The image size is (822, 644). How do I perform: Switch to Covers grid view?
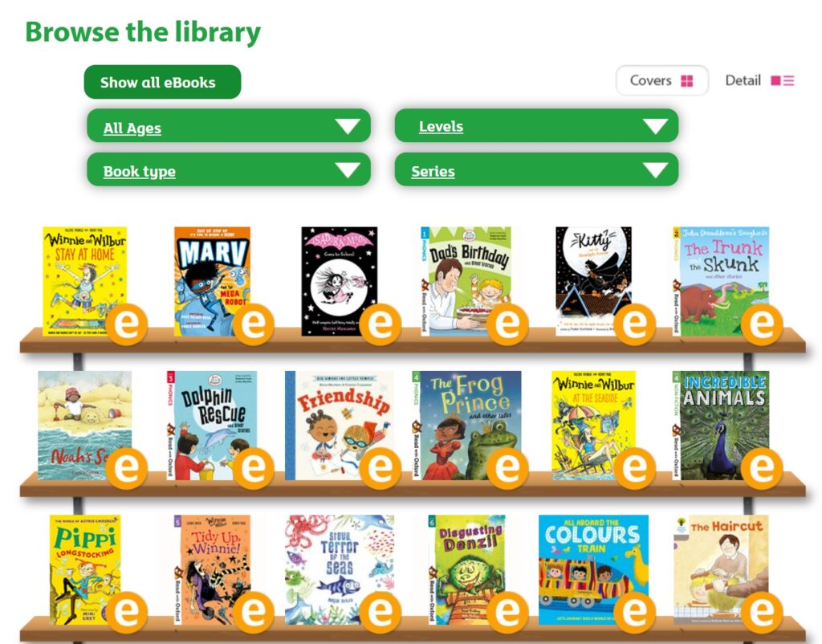pos(661,80)
